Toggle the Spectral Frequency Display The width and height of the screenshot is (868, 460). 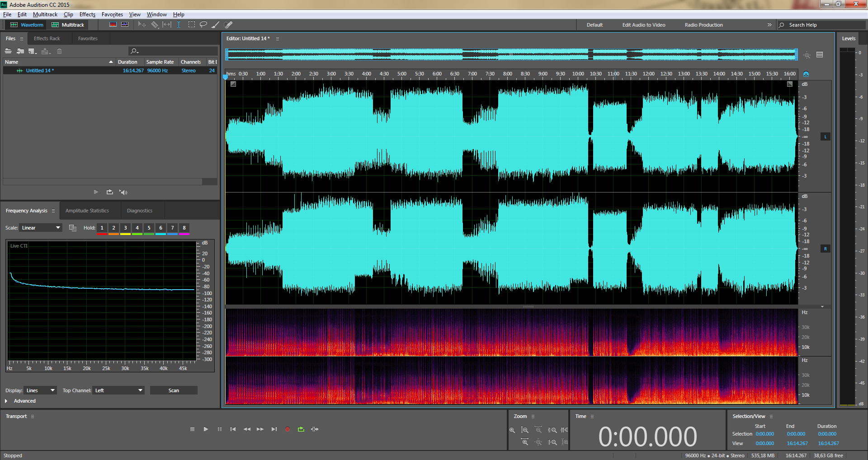pyautogui.click(x=113, y=24)
